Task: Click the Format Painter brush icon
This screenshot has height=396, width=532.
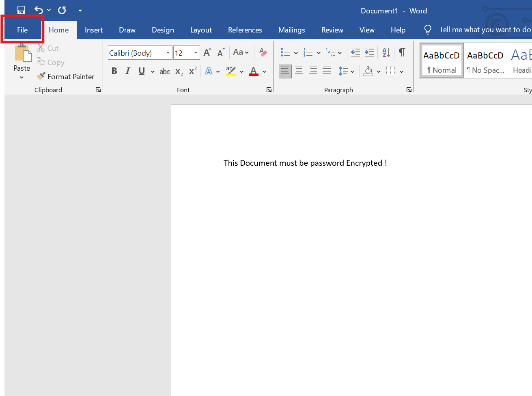Action: [41, 76]
